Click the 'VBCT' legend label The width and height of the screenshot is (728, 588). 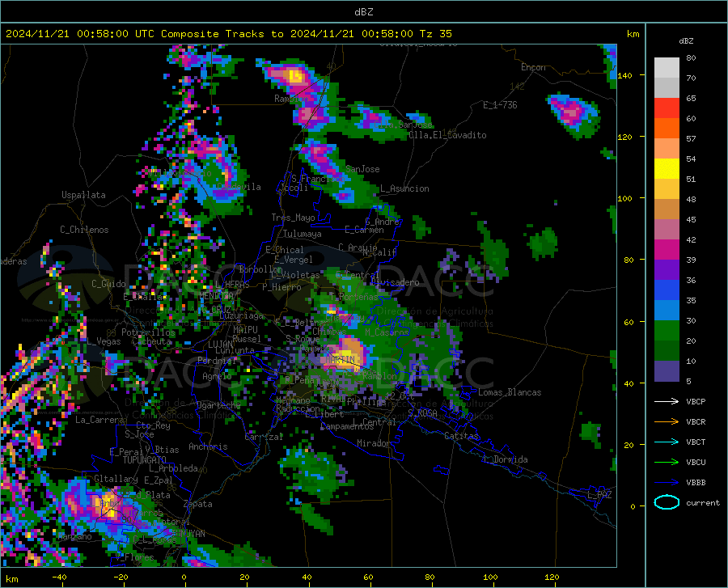pos(696,442)
